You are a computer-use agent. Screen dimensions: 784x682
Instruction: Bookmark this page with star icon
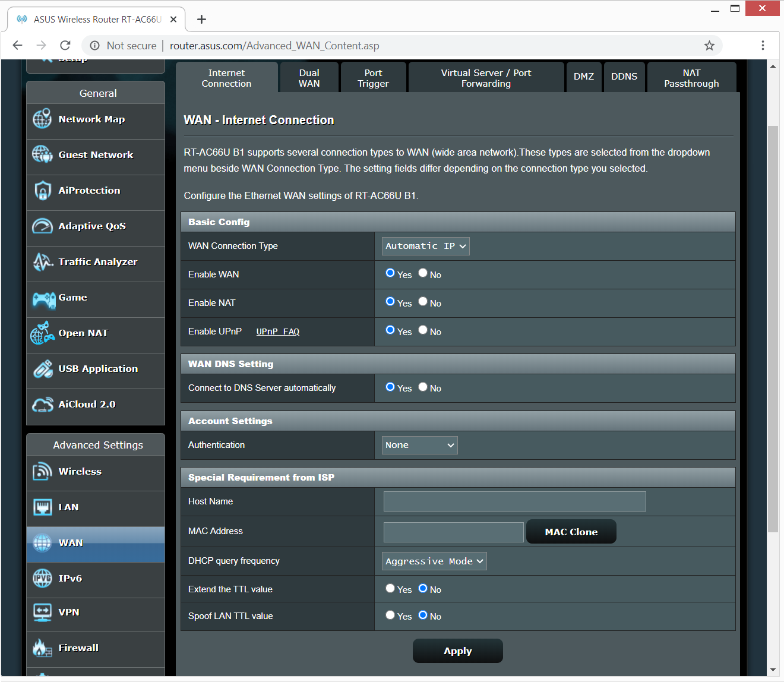(x=709, y=46)
